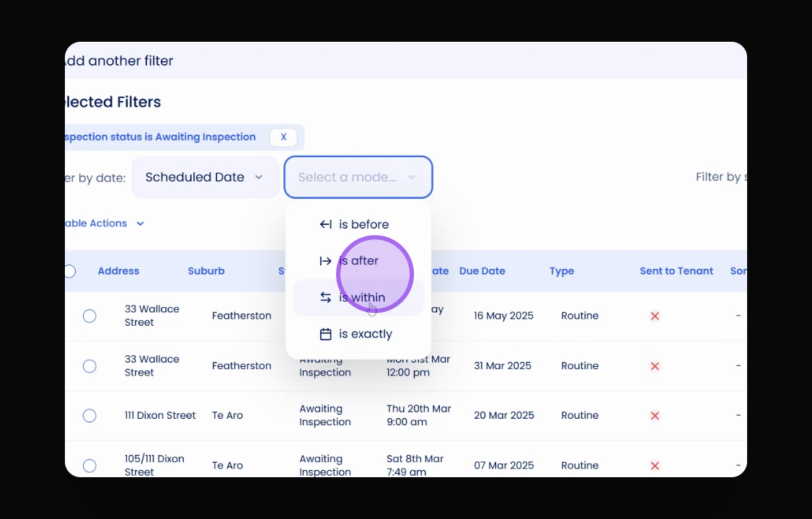Sort by the Type column header
Screen dimensions: 812x519
pos(562,271)
